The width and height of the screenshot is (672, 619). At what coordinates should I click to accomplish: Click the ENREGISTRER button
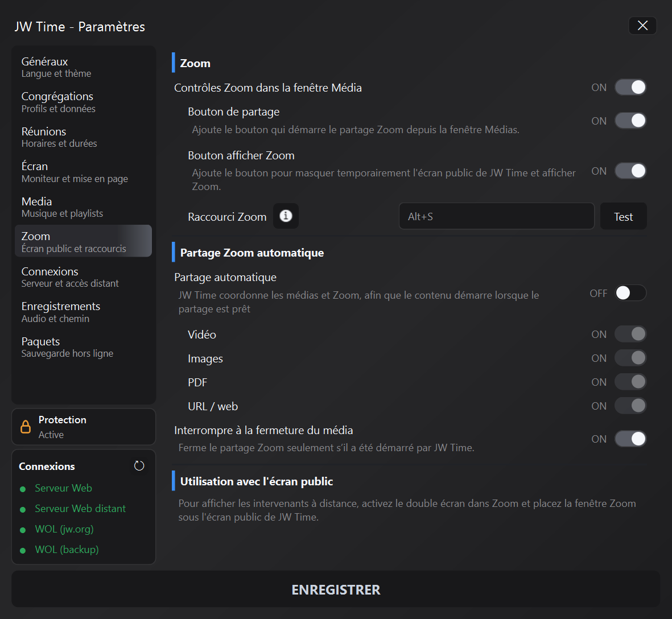click(336, 589)
